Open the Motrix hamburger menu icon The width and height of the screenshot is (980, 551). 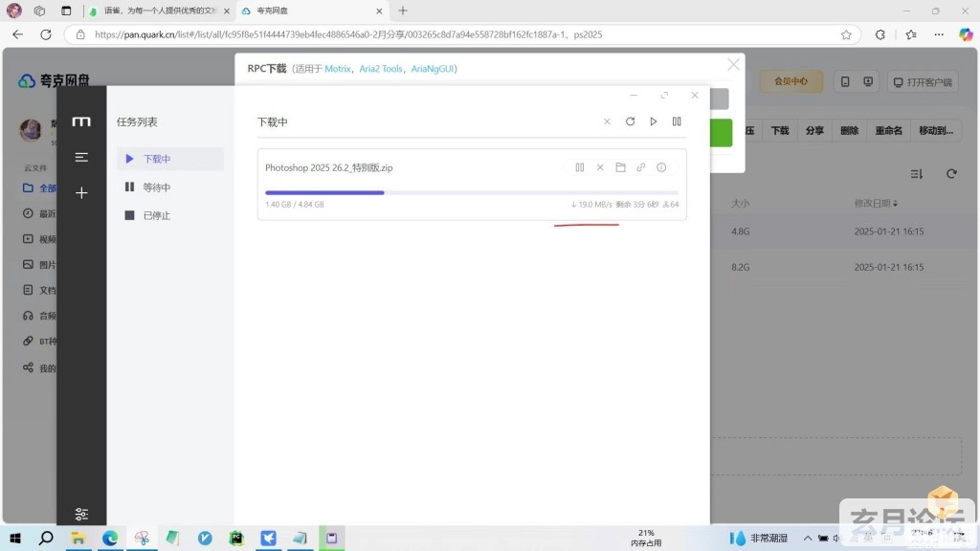point(81,157)
